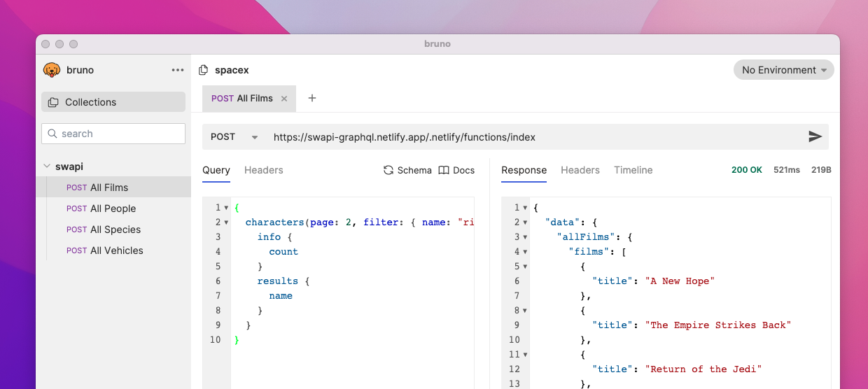The height and width of the screenshot is (389, 868).
Task: Click the 200 OK status text
Action: click(x=747, y=170)
